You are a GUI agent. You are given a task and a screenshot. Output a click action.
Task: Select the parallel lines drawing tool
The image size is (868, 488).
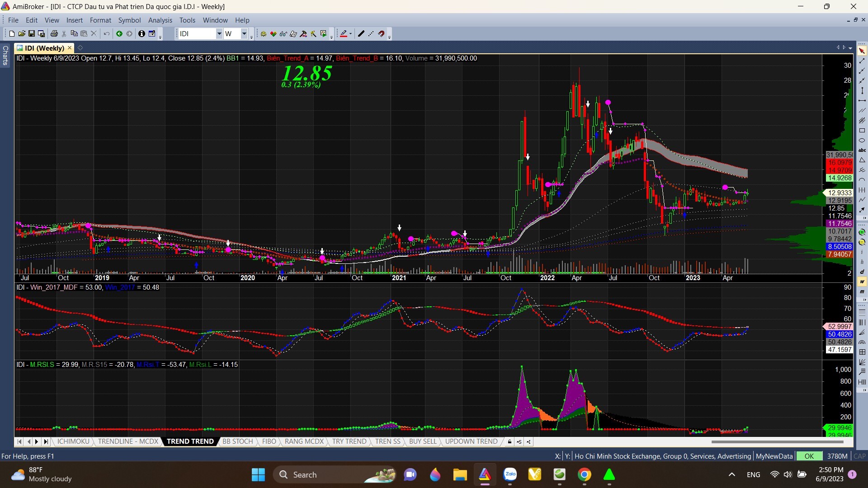862,110
